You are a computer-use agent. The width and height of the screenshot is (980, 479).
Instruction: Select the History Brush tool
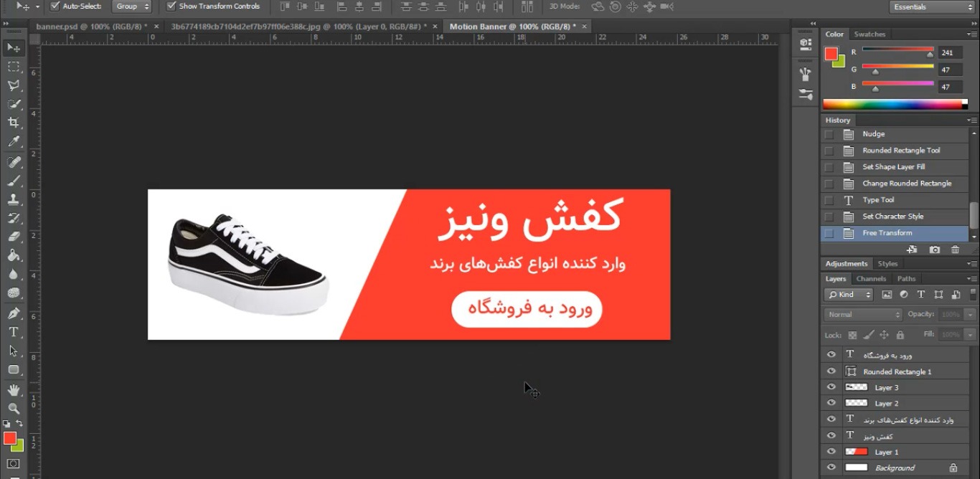pyautogui.click(x=13, y=218)
